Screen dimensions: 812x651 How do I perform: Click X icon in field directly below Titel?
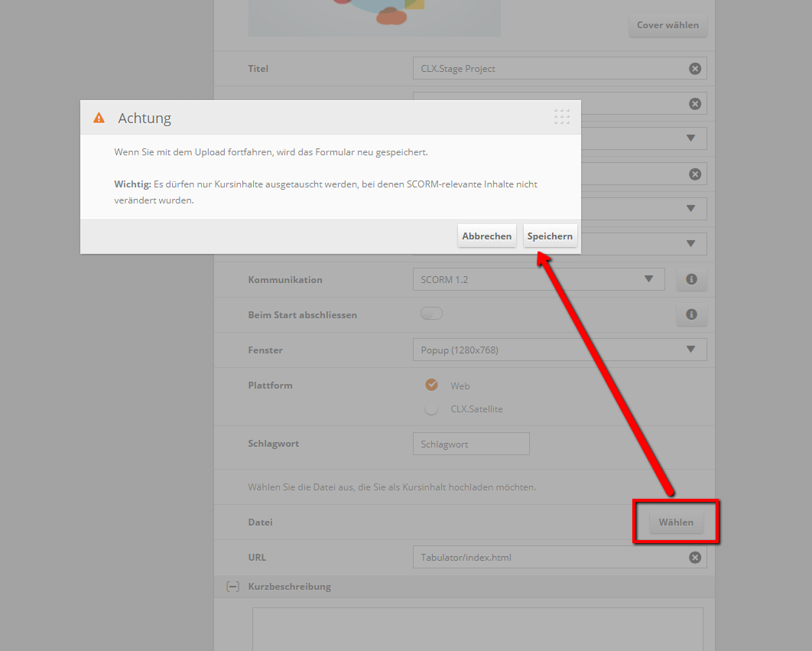(694, 104)
